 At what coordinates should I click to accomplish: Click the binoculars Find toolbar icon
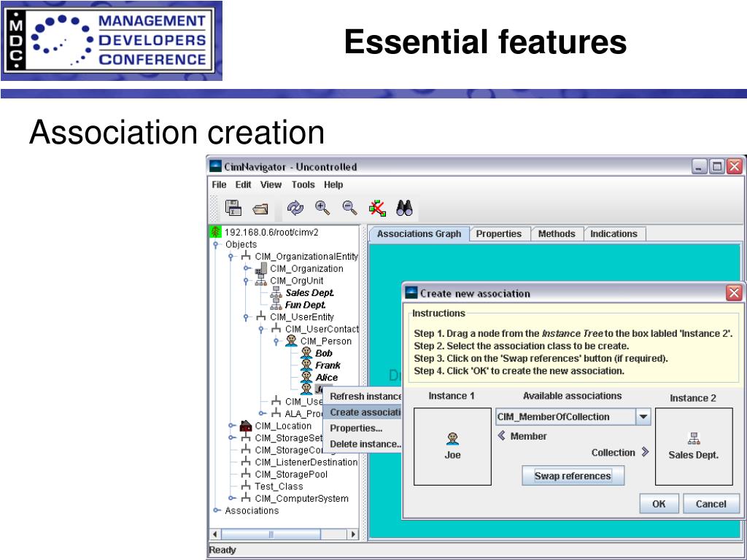pos(404,208)
